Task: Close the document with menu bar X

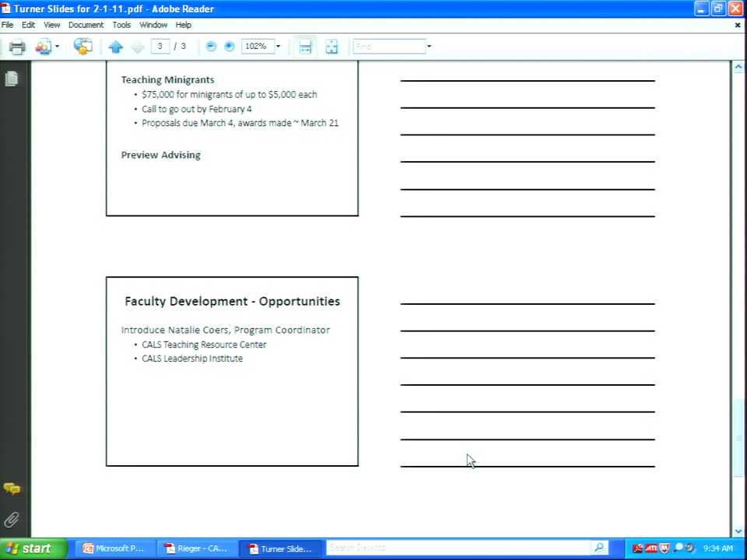Action: pos(738,25)
